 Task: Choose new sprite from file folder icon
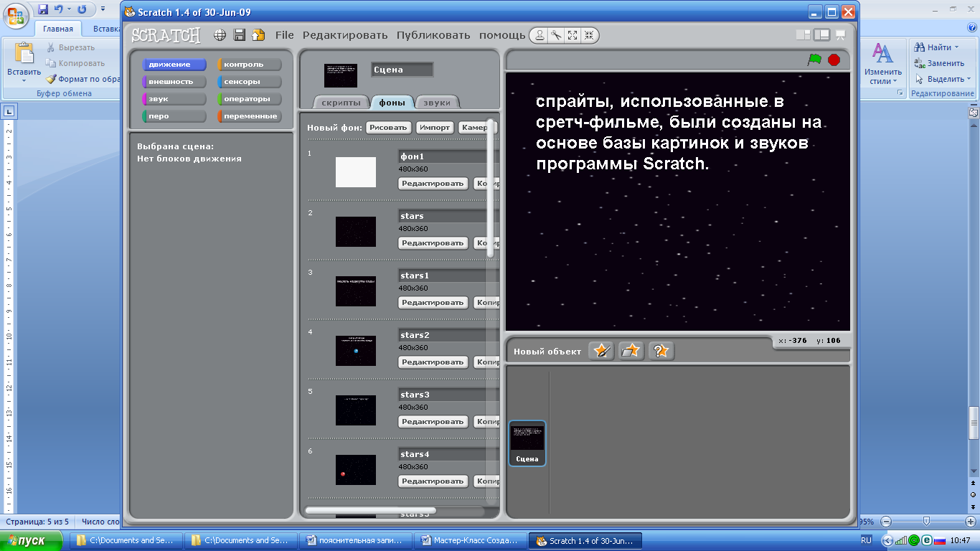point(631,351)
